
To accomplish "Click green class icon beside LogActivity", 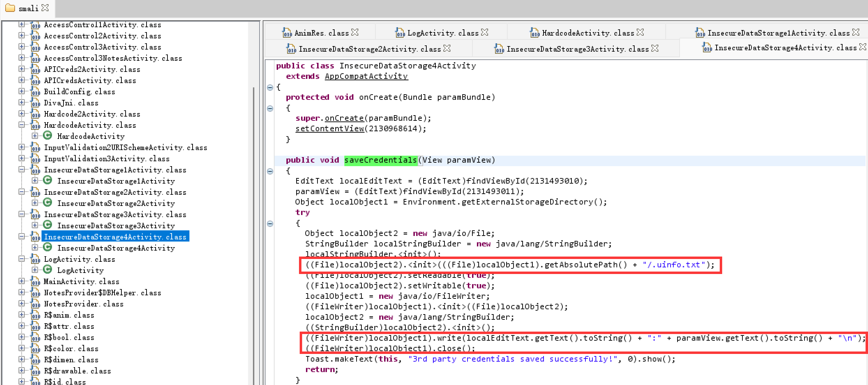I will point(48,269).
